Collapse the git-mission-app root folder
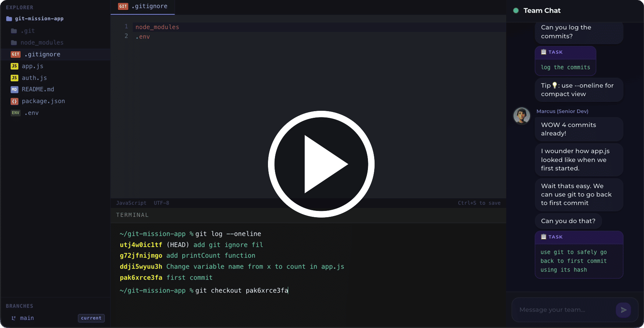The height and width of the screenshot is (328, 644). pos(56,18)
